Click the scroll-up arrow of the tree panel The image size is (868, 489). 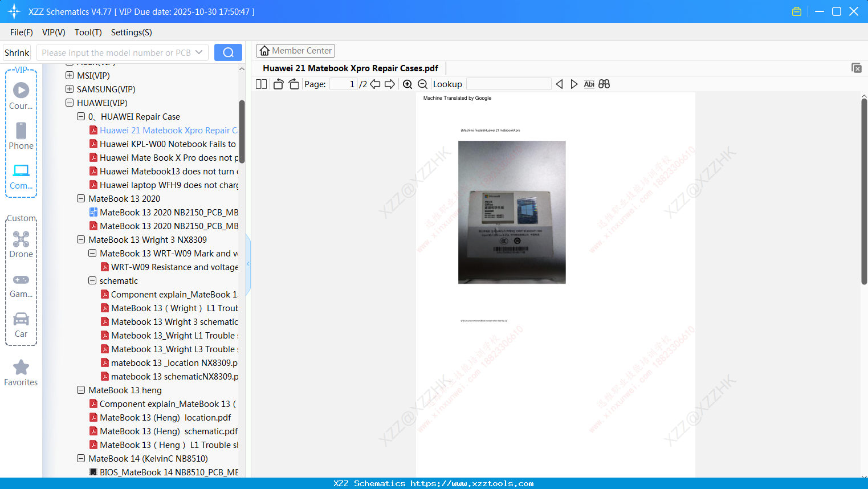click(x=242, y=69)
